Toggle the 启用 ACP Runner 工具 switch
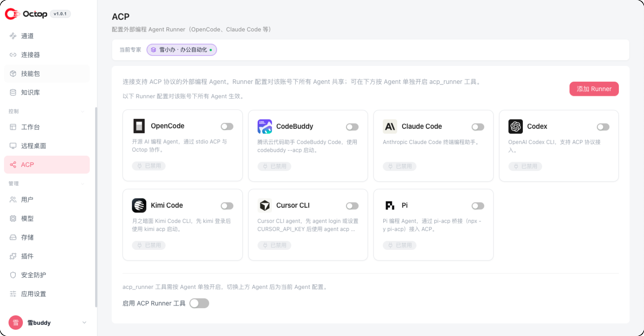This screenshot has width=644, height=336. tap(199, 303)
